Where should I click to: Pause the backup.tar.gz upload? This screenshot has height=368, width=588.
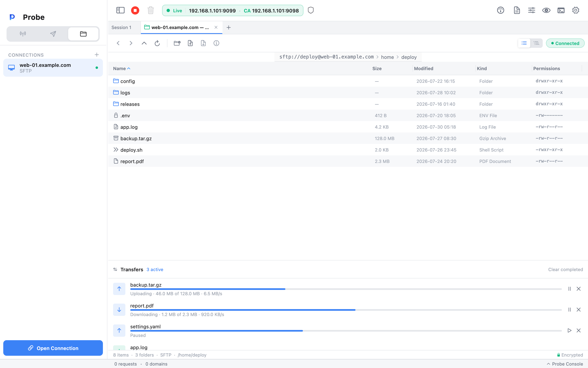569,289
